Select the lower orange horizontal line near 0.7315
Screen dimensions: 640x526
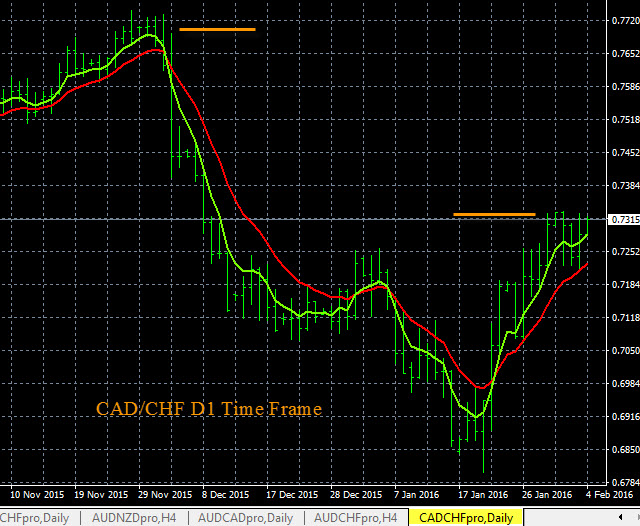[494, 214]
